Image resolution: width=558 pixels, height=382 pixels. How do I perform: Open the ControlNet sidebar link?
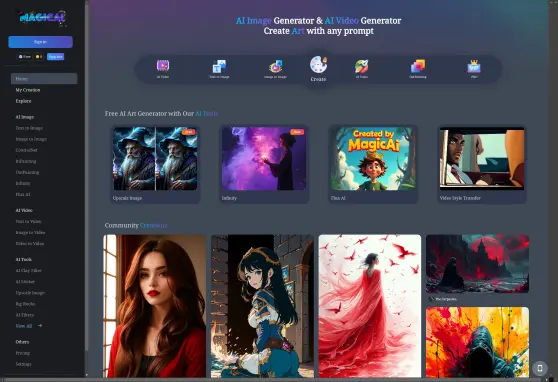click(x=26, y=150)
